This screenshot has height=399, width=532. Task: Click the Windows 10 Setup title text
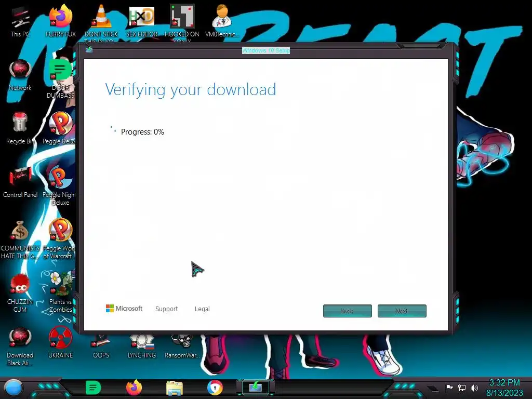click(x=266, y=50)
